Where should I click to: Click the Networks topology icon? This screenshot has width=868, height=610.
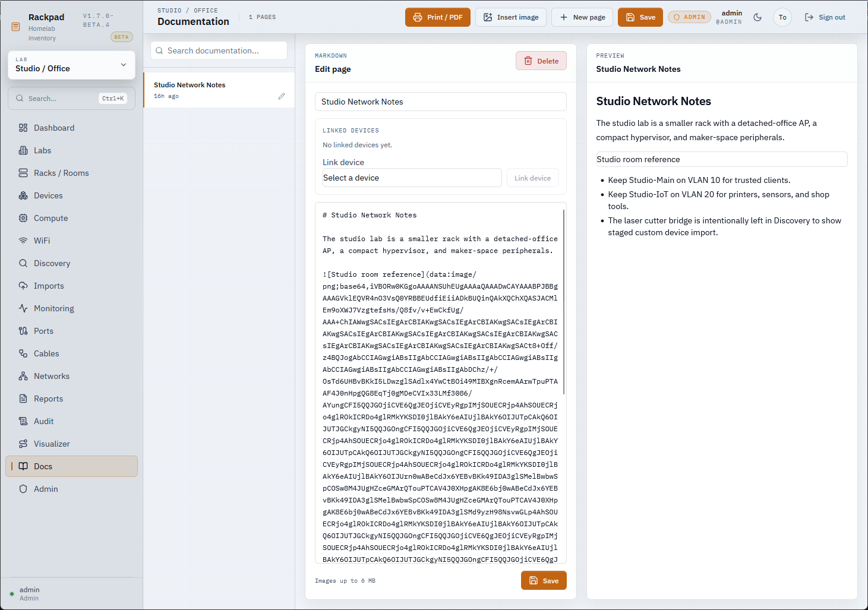click(23, 376)
